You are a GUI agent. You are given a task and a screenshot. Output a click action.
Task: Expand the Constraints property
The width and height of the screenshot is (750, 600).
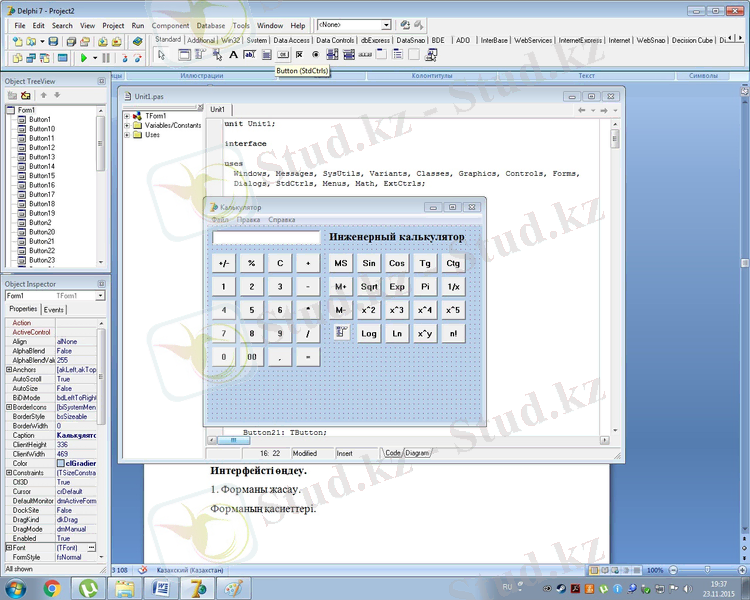click(9, 472)
